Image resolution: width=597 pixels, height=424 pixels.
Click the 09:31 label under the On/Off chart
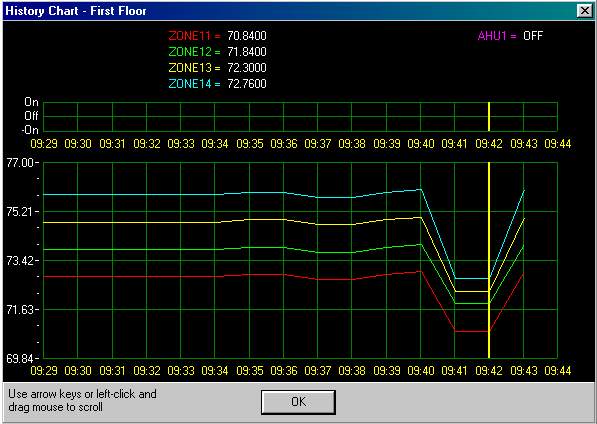click(112, 144)
